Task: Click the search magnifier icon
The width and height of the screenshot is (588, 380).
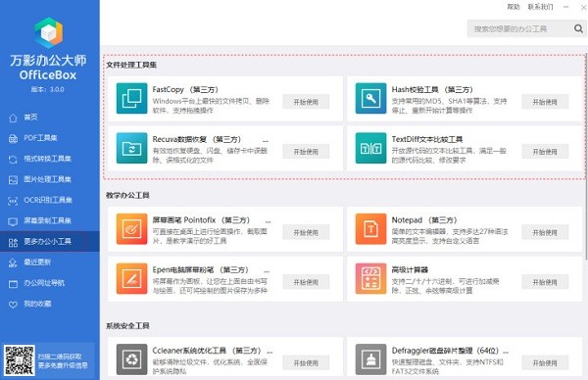Action: [x=578, y=28]
